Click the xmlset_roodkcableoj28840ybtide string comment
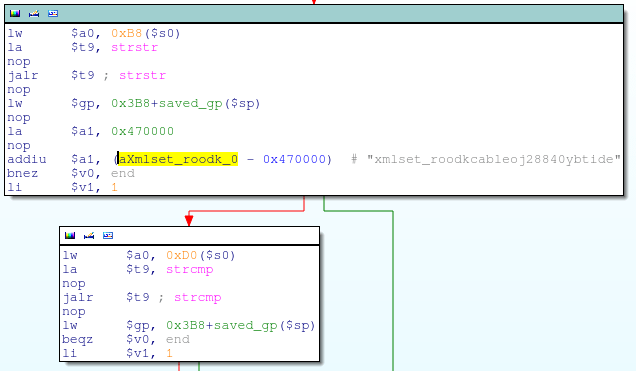 click(494, 159)
